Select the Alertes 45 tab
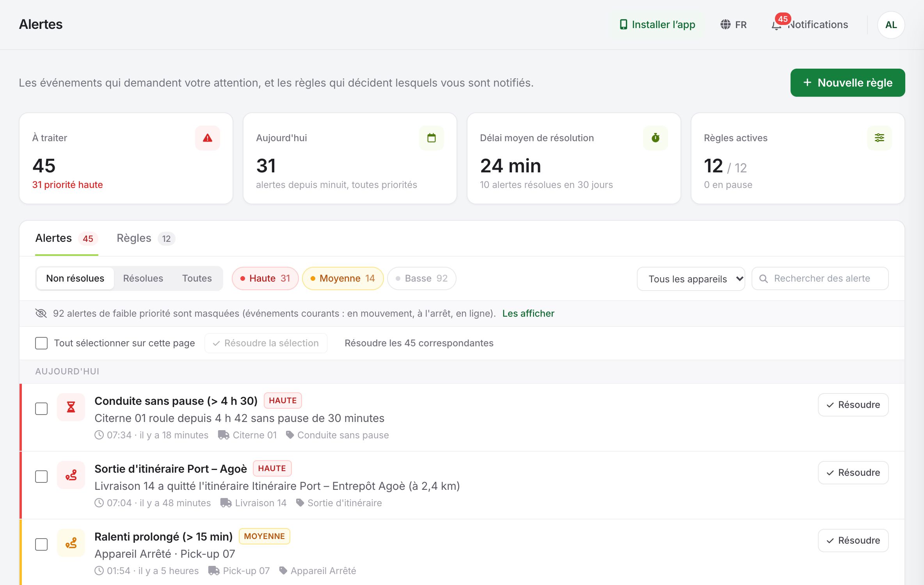Screen dimensions: 924x585 (67, 238)
